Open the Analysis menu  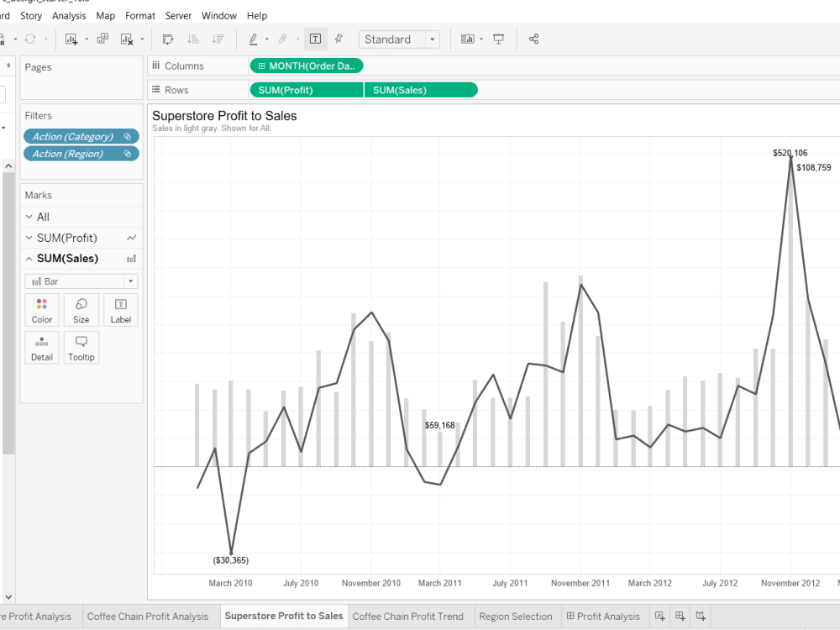(69, 15)
